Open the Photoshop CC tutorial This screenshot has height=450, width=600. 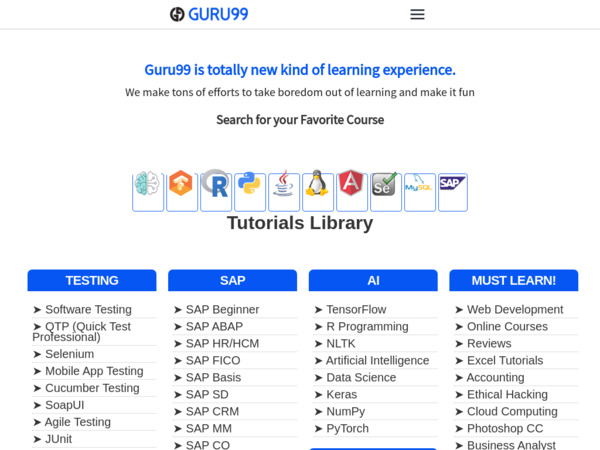505,428
